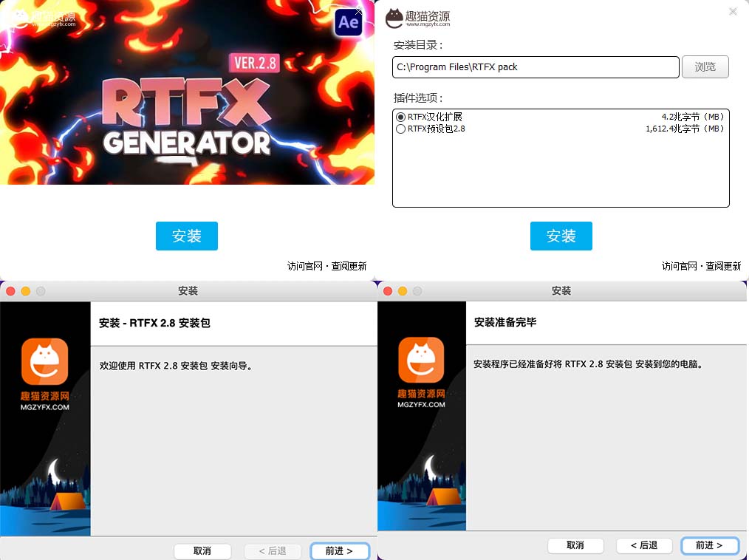Click the RTFX Generator banner image
This screenshot has width=749, height=560.
click(x=187, y=92)
